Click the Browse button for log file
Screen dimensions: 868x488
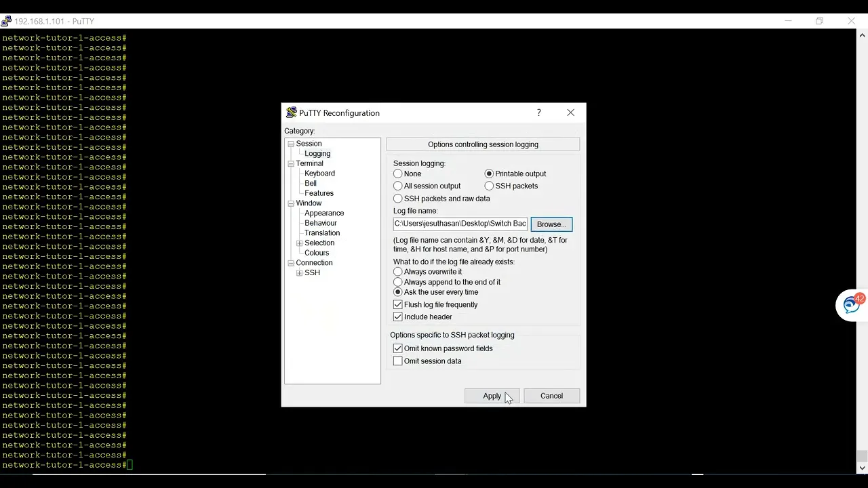tap(551, 224)
